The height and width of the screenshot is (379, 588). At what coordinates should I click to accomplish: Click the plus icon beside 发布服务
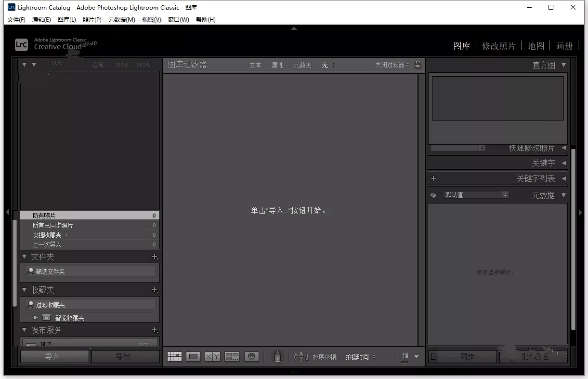pyautogui.click(x=155, y=330)
